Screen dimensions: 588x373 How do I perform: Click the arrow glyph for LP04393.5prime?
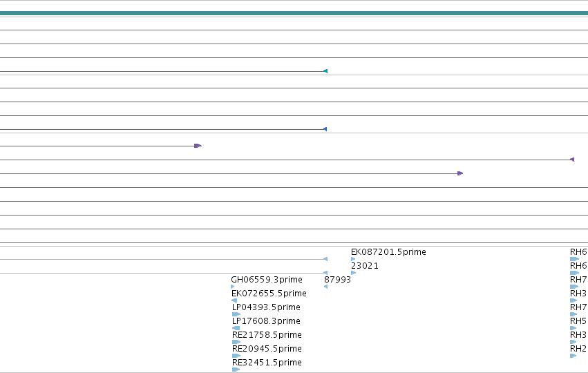pos(236,314)
